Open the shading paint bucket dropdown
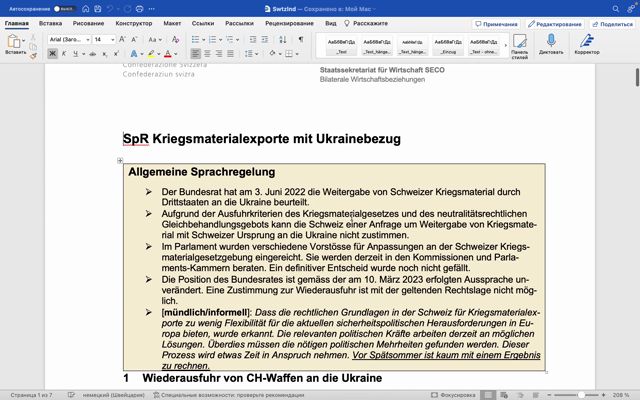The width and height of the screenshot is (640, 400). pos(275,53)
